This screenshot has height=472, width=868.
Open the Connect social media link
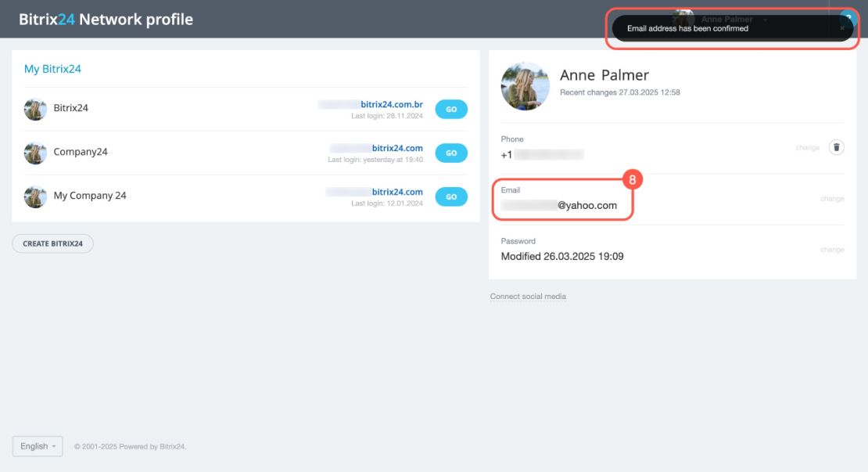click(528, 297)
